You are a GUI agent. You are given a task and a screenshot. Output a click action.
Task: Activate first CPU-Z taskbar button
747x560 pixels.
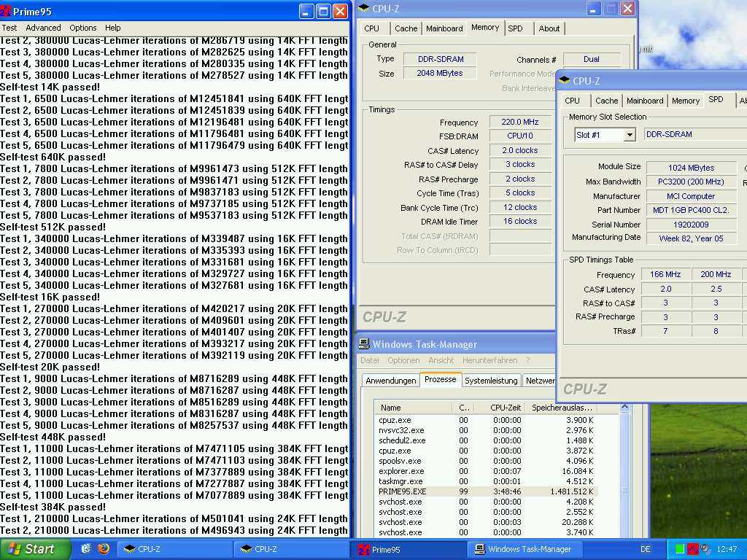(x=174, y=549)
